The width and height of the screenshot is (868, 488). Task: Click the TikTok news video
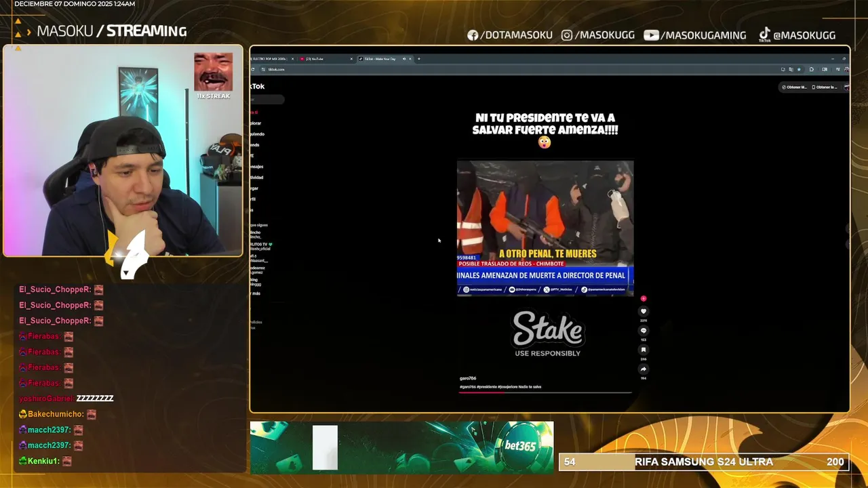pyautogui.click(x=545, y=228)
